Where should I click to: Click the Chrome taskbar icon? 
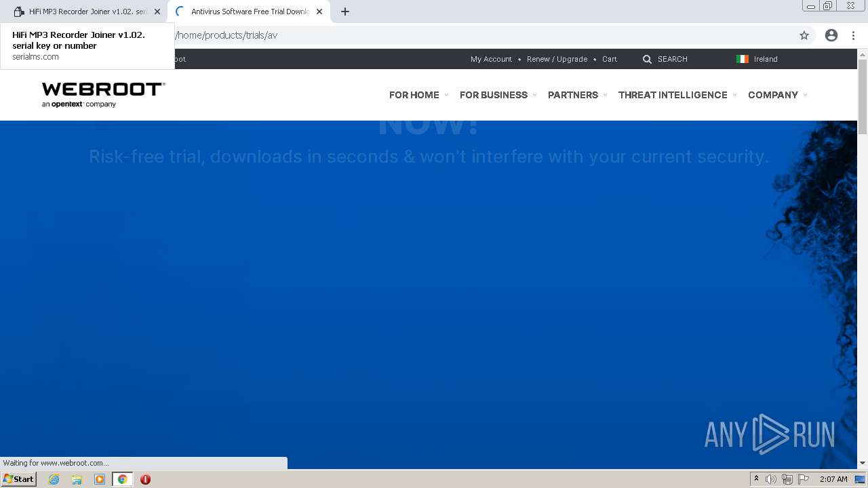click(x=122, y=479)
